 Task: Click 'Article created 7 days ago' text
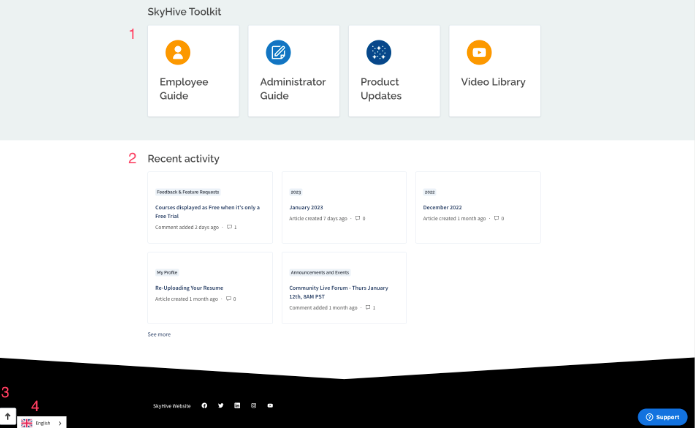[318, 219]
